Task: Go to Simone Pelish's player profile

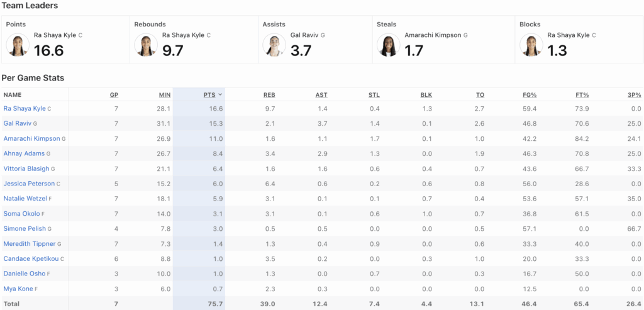Action: click(24, 229)
